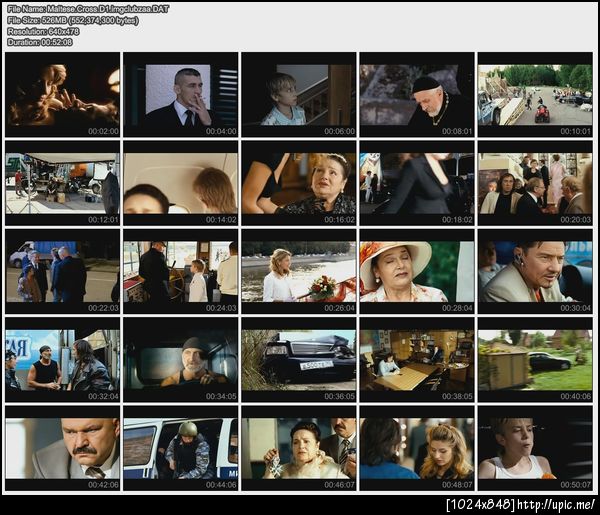Select the thumbnail stamped 00:42:06
The image size is (600, 515).
coord(62,448)
